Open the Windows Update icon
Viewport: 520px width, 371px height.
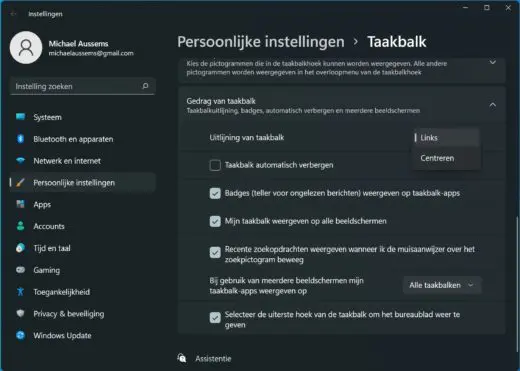[21, 335]
